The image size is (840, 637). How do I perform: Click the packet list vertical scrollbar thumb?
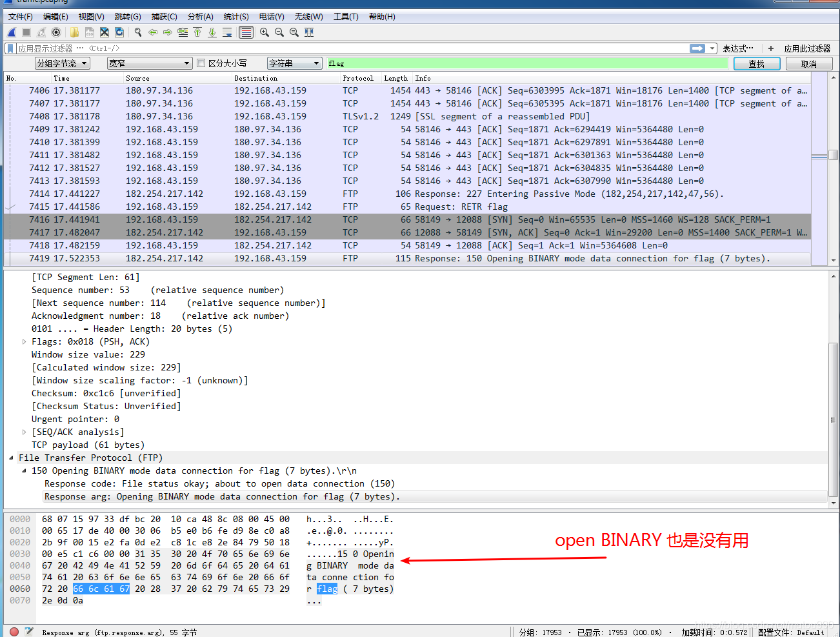click(x=833, y=155)
